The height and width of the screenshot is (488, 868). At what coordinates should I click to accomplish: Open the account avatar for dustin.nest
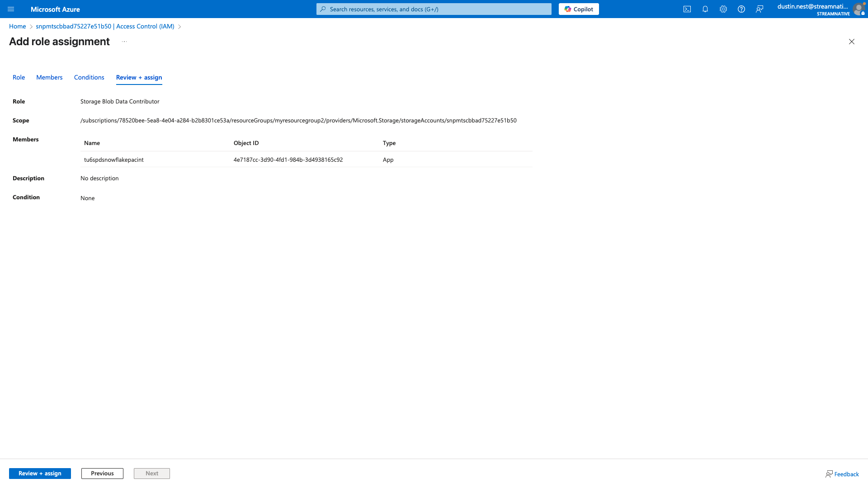859,9
